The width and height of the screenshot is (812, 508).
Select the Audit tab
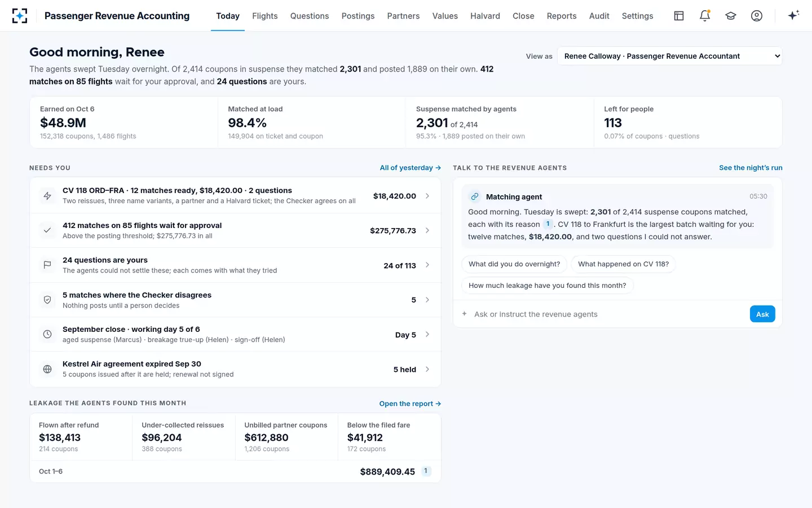click(x=599, y=16)
